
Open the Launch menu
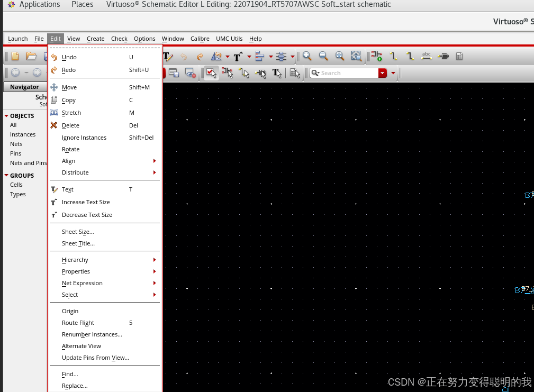coord(17,39)
